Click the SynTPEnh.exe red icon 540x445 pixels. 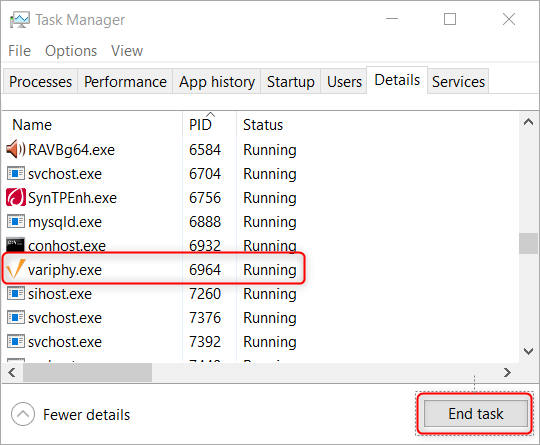click(x=15, y=197)
